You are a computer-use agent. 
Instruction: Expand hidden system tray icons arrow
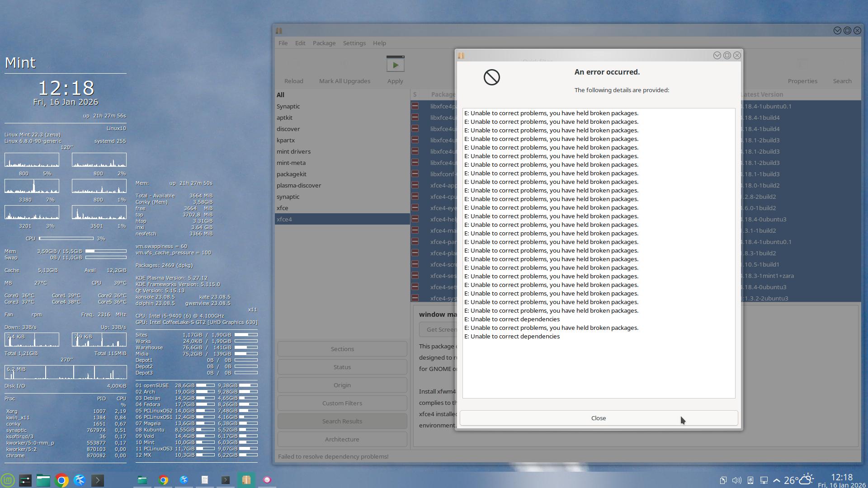[x=776, y=480]
